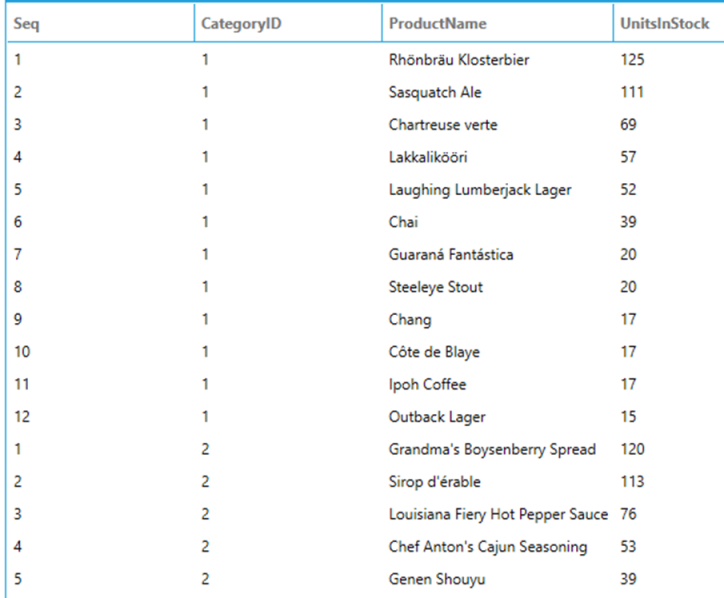Click CategoryID 2 in Louisiana Fiery Hot Pepper Sauce row
Screen dimensions: 724x598
[205, 514]
